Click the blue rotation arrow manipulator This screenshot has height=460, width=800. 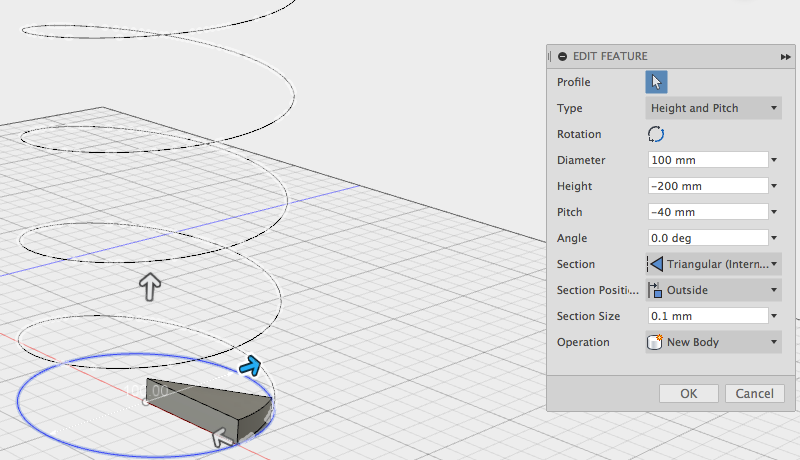coord(250,366)
